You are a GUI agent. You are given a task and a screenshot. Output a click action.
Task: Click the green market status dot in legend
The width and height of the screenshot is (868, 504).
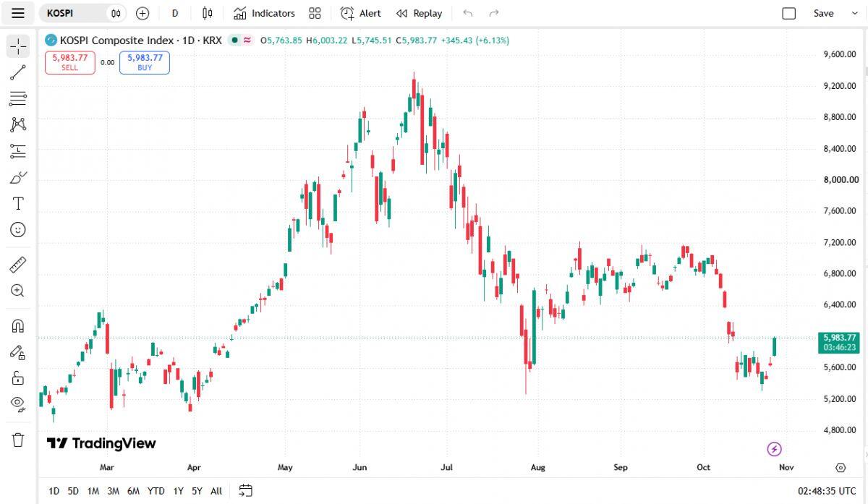[235, 40]
